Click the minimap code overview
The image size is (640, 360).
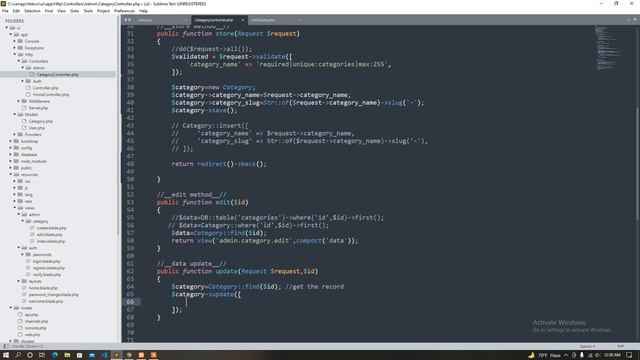click(x=609, y=48)
